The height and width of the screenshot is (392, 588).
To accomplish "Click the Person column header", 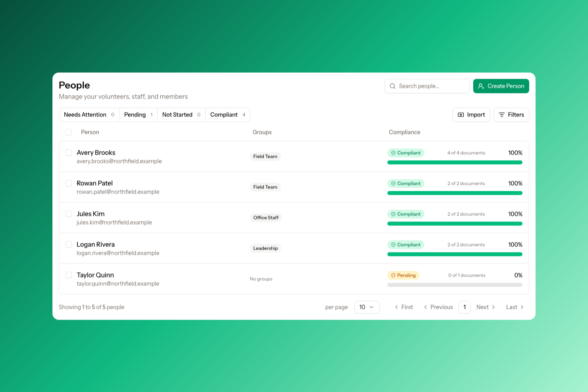I will (x=90, y=132).
